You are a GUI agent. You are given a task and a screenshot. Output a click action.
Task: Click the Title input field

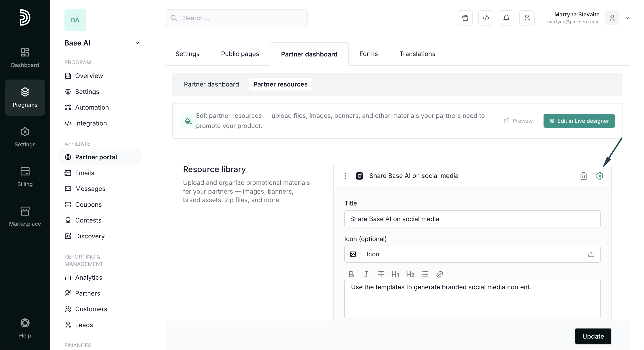click(472, 219)
